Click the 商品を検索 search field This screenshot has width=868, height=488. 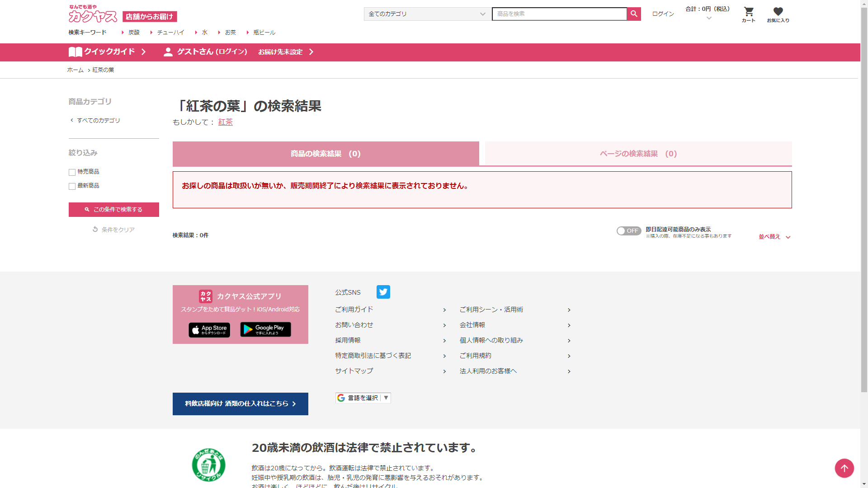pyautogui.click(x=559, y=14)
